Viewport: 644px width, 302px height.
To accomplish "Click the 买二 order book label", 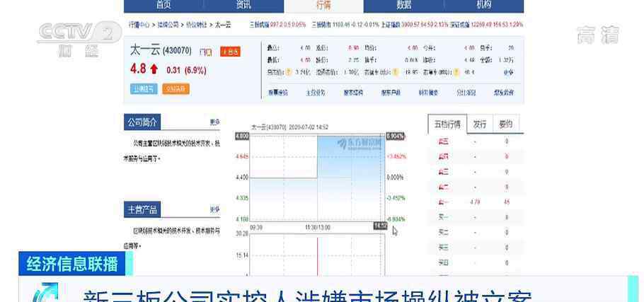I will pyautogui.click(x=443, y=232).
